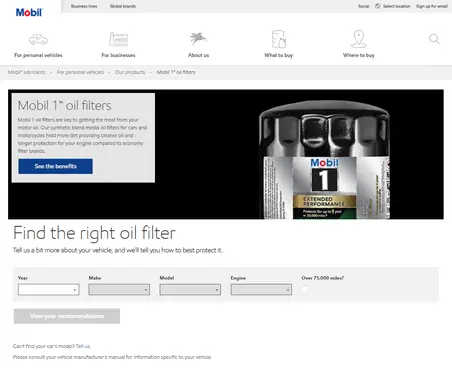452x378 pixels.
Task: Click the globe icon beside Select location
Action: click(x=378, y=6)
